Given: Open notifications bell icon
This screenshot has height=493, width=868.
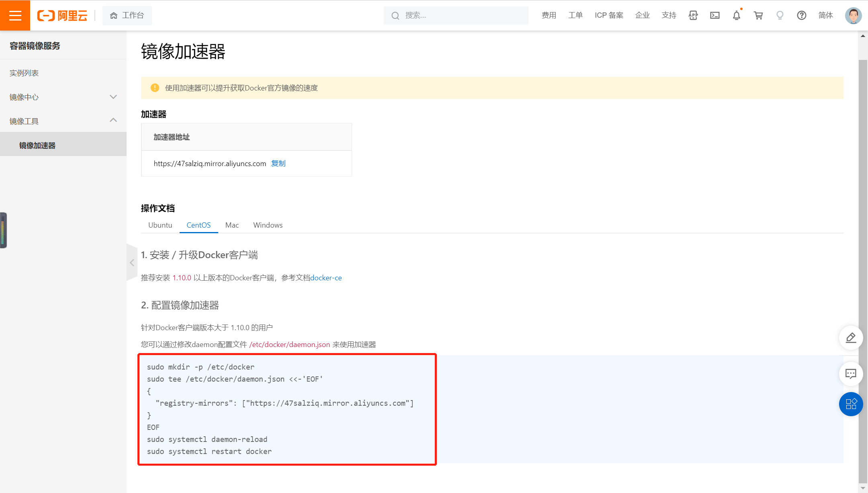Looking at the screenshot, I should click(736, 15).
